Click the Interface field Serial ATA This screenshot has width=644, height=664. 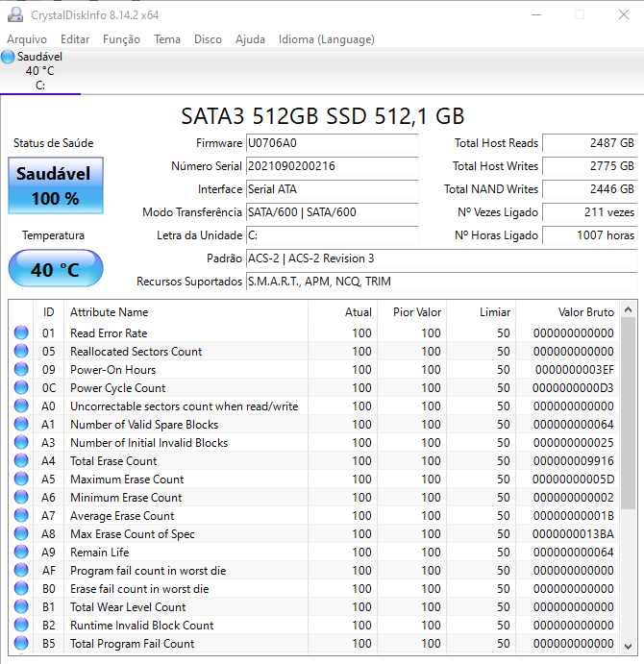[x=333, y=189]
